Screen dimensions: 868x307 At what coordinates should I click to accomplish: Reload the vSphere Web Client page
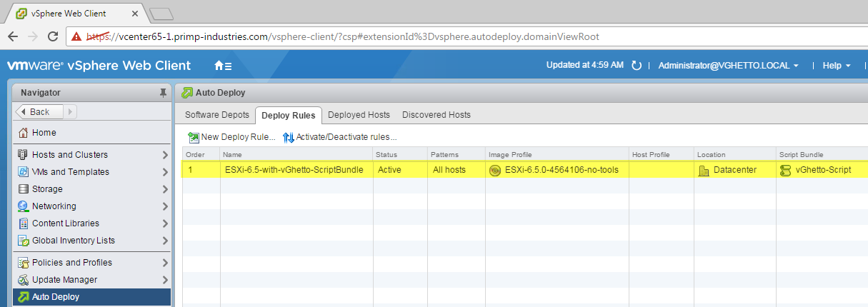click(x=53, y=36)
